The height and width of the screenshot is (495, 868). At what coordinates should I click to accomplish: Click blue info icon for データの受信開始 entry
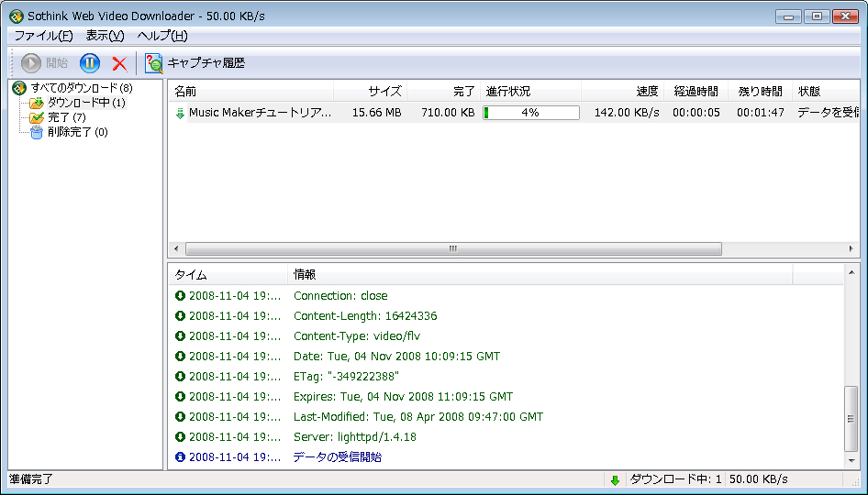coord(180,456)
